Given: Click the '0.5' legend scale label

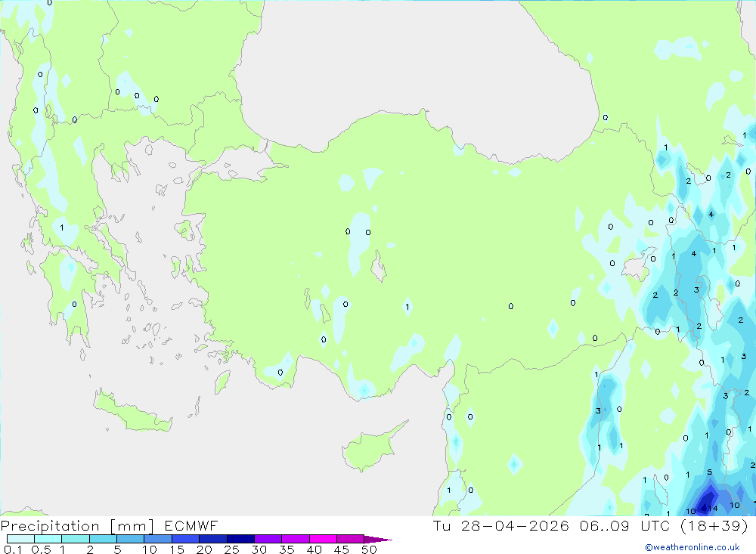Looking at the screenshot, I should coord(41,549).
